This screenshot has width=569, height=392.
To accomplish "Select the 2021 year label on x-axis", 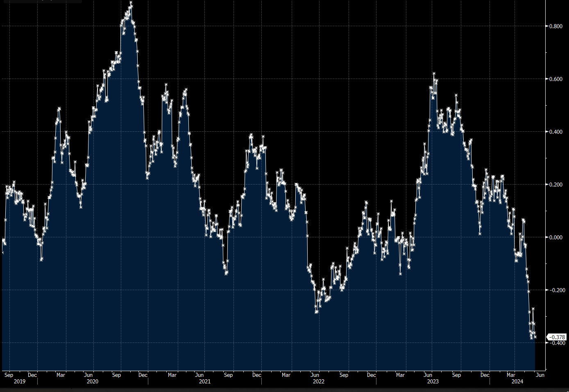I will (x=205, y=381).
